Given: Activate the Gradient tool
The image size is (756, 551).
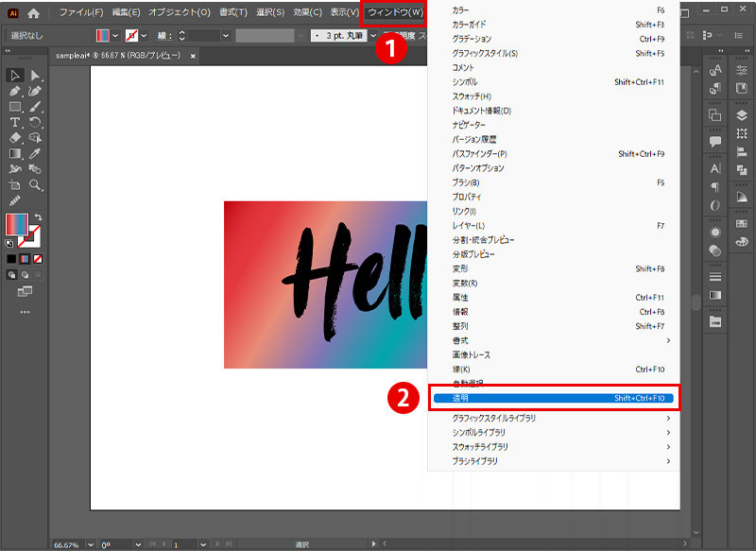Looking at the screenshot, I should tap(14, 153).
